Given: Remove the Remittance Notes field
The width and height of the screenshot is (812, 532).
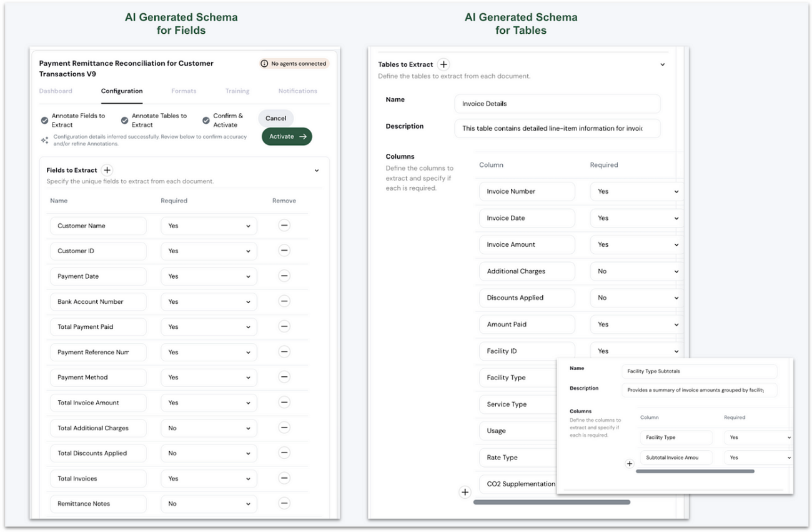Looking at the screenshot, I should [284, 504].
